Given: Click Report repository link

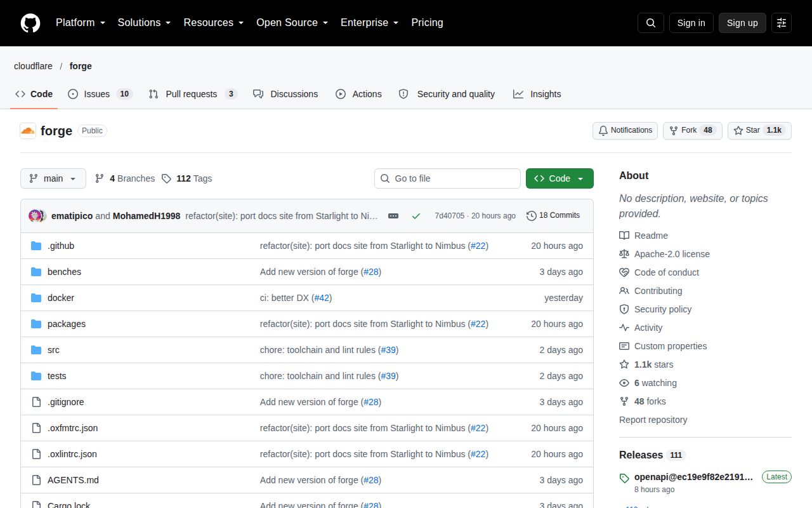Looking at the screenshot, I should [x=653, y=420].
